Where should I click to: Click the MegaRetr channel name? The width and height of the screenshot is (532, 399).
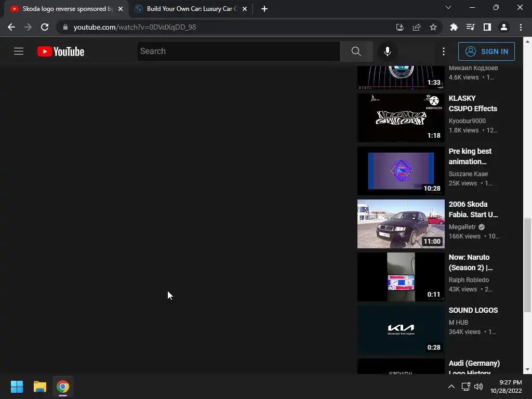[462, 227]
